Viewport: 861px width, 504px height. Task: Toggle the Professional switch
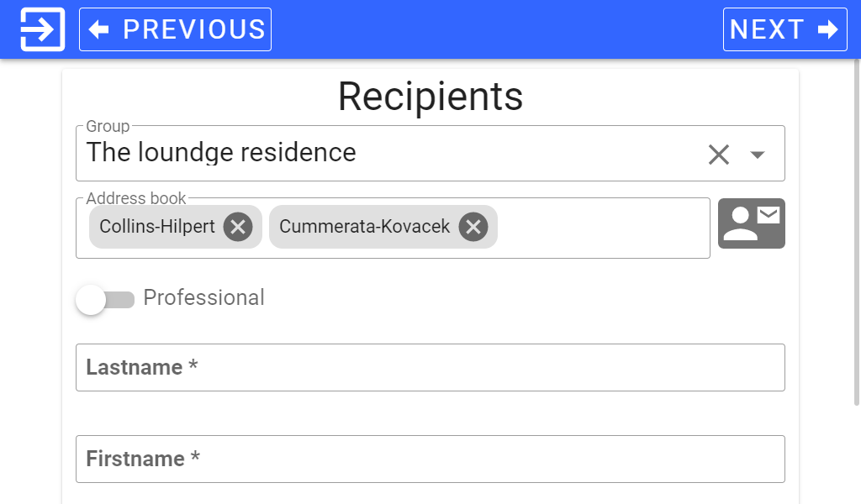point(105,299)
